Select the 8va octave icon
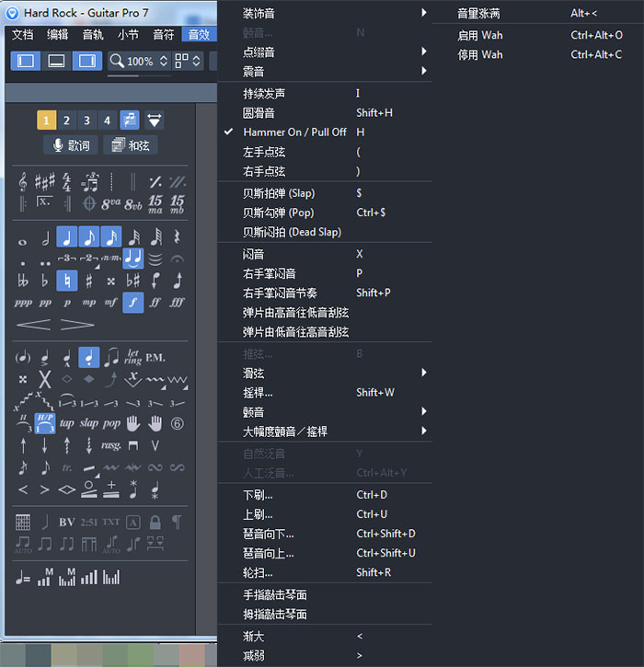This screenshot has height=667, width=644. tap(110, 204)
